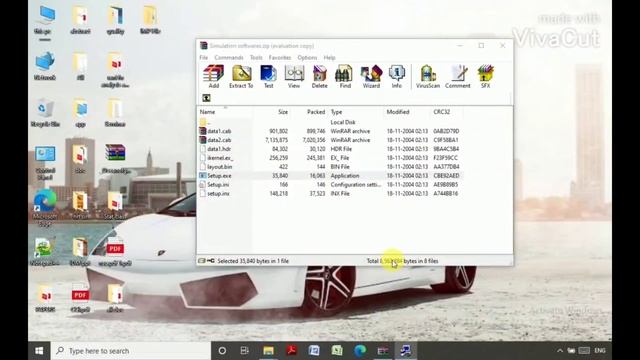
Task: Select Setup.exe in the file list
Action: pos(331,176)
